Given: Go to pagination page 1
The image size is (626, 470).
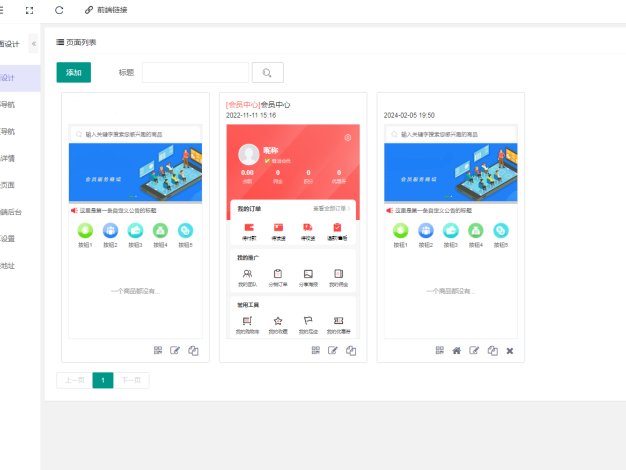Looking at the screenshot, I should (103, 380).
